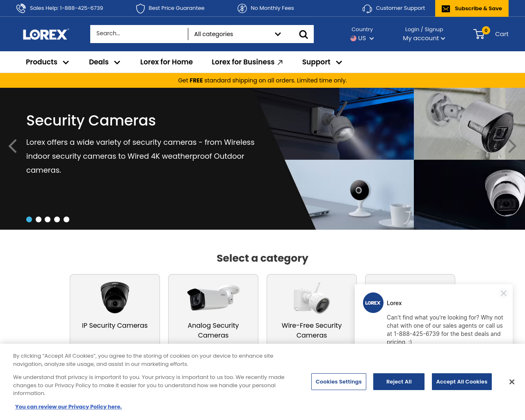
Task: Expand the Deals menu chevron
Action: click(x=117, y=62)
